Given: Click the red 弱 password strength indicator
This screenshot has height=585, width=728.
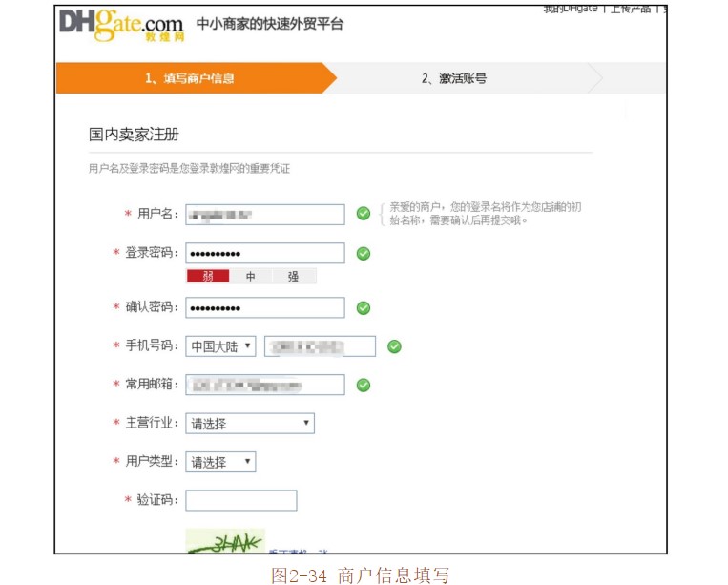Looking at the screenshot, I should click(x=207, y=277).
